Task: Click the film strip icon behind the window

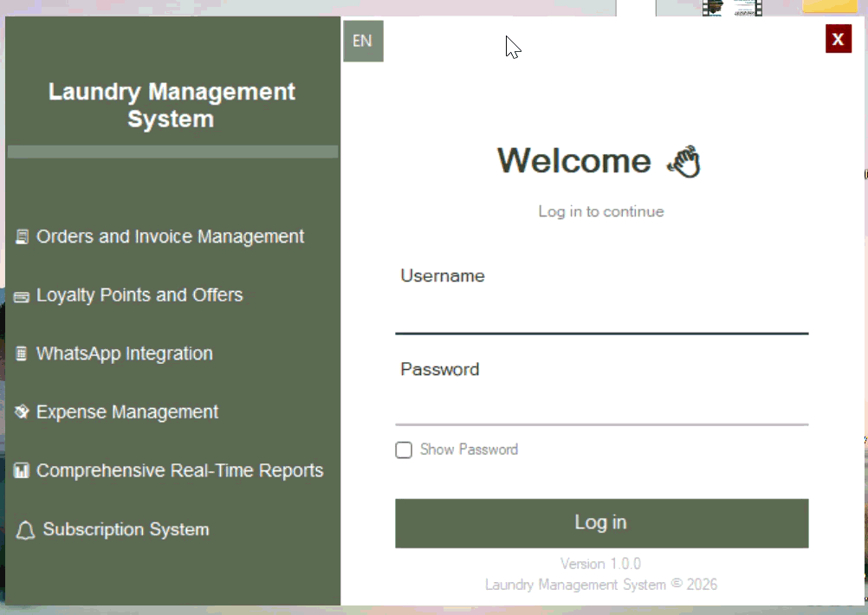Action: [732, 8]
